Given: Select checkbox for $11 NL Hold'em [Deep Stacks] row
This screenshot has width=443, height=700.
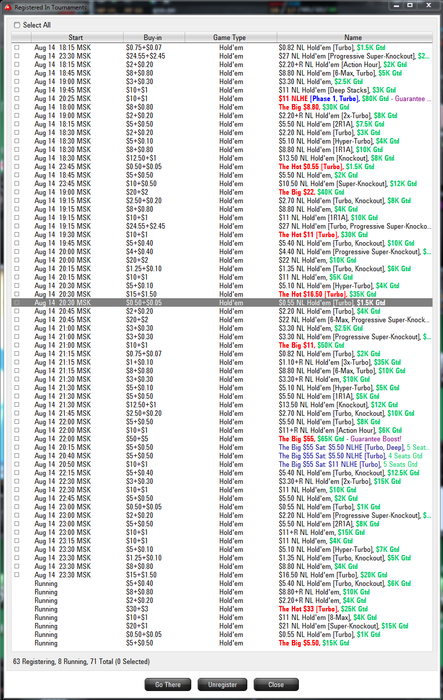Looking at the screenshot, I should tap(17, 90).
